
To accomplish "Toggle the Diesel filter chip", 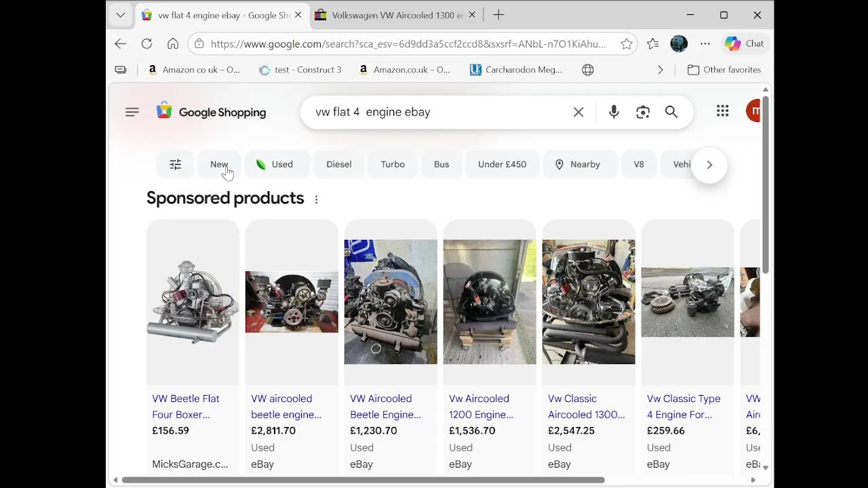I will click(x=339, y=165).
